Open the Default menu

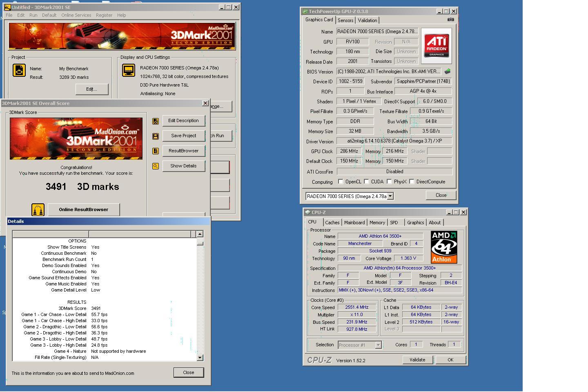[49, 15]
